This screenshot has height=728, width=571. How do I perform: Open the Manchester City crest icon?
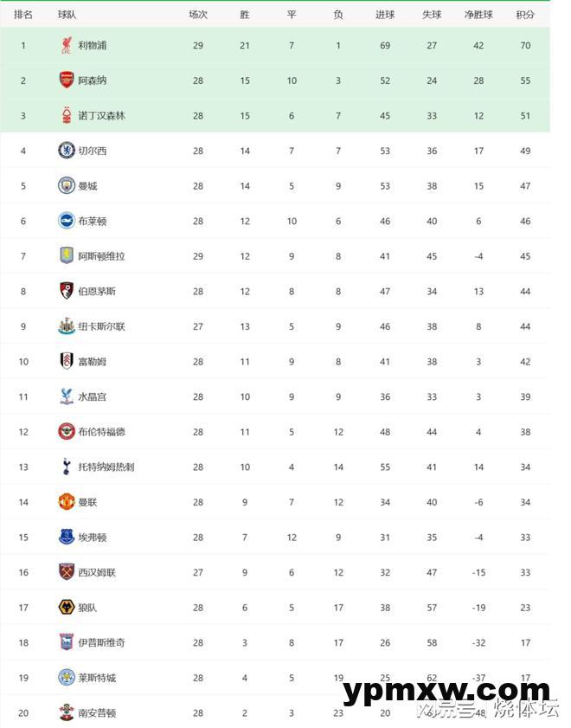67,186
